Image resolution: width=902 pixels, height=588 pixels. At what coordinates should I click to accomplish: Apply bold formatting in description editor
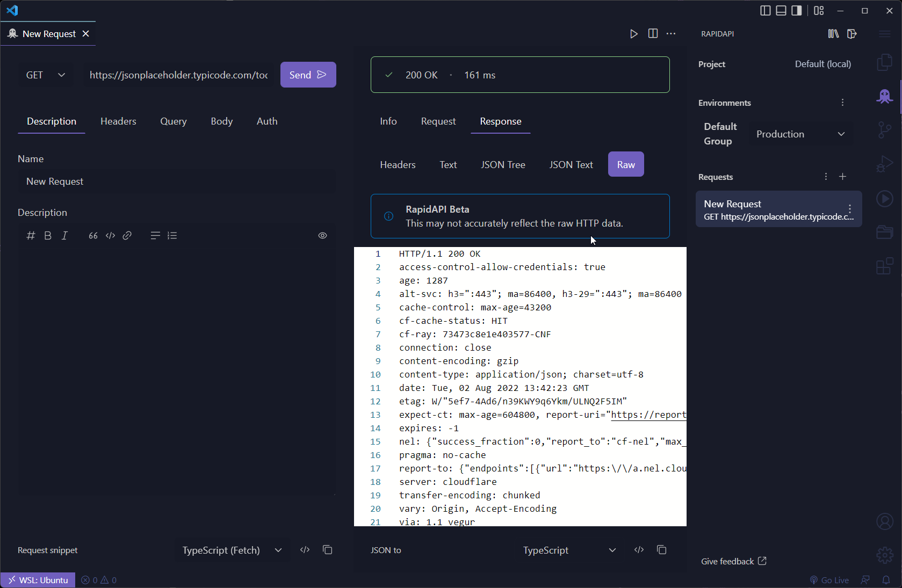(48, 236)
